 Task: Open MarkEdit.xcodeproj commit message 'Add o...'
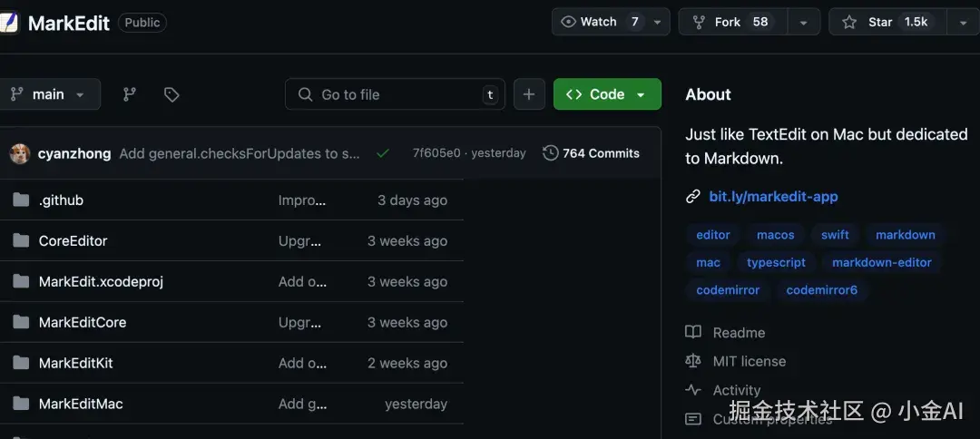click(x=302, y=282)
